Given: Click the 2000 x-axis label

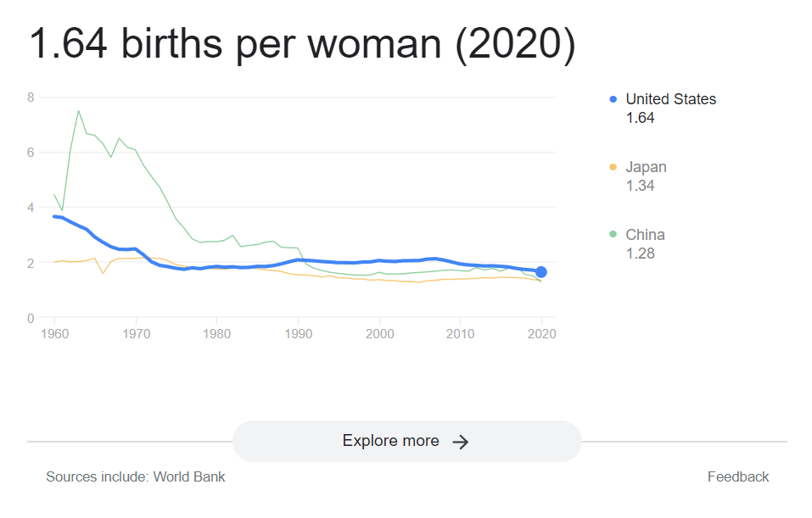Looking at the screenshot, I should (x=380, y=334).
